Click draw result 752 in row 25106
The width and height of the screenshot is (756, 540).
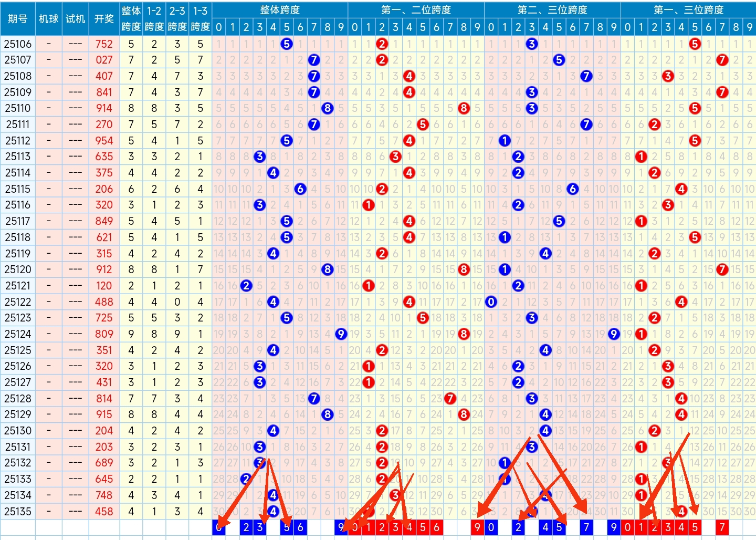[104, 44]
